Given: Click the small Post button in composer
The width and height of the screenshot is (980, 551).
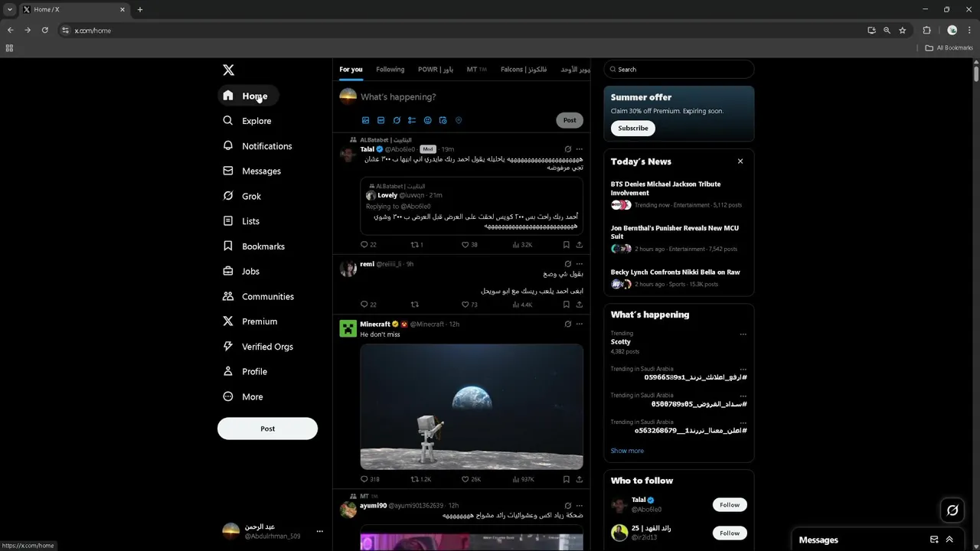Looking at the screenshot, I should (x=570, y=120).
